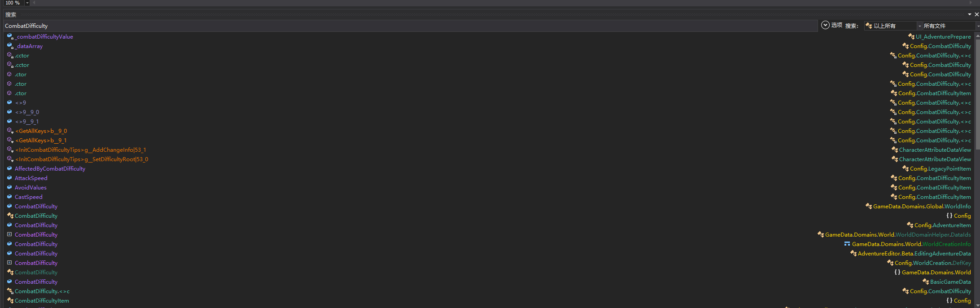
Task: Click the struct icon beside GameData.Domains.World.WorldCreationInfo
Action: 847,244
